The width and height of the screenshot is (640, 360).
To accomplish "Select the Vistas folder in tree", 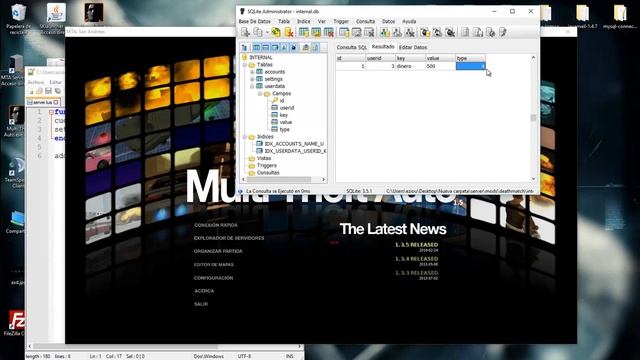I will (264, 158).
